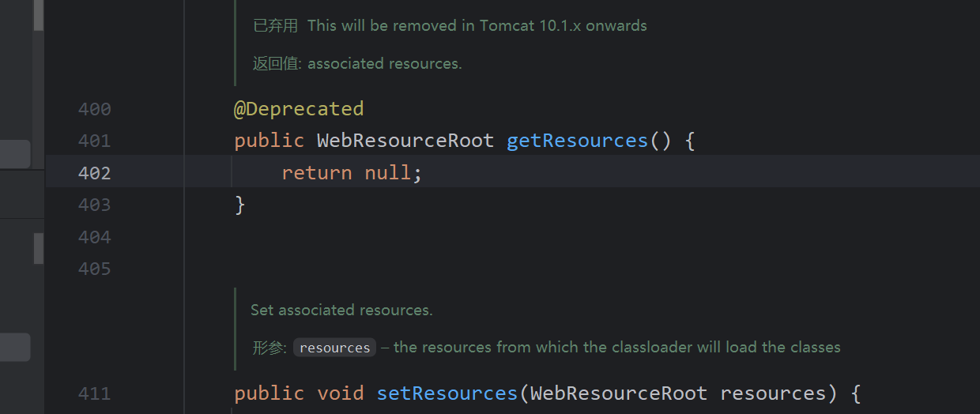The height and width of the screenshot is (414, 980).
Task: Click the public keyword on line 401
Action: (269, 141)
